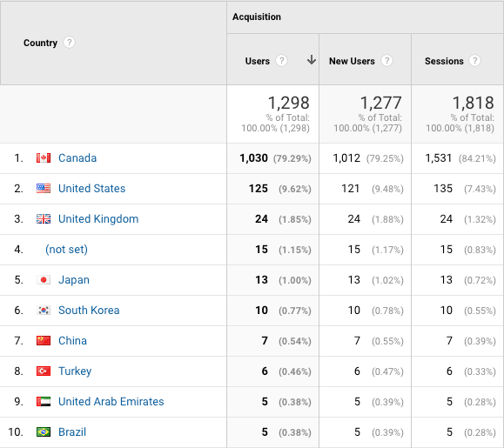The image size is (504, 448).
Task: Select South Korea users percentage (0.77%)
Action: coord(295,311)
